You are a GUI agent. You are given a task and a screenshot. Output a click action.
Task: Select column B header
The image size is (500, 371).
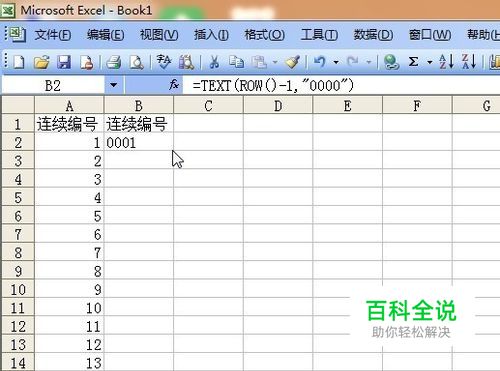click(x=139, y=106)
